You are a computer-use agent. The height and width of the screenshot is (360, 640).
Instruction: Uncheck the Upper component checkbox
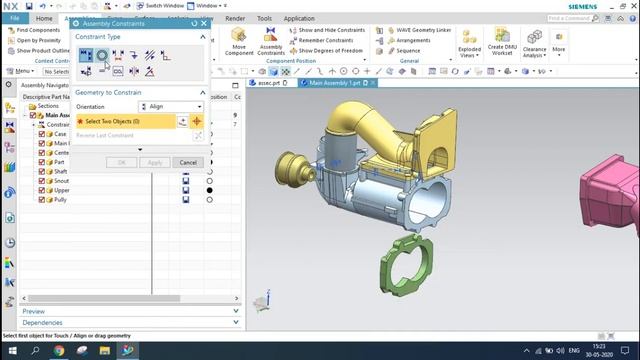click(42, 190)
